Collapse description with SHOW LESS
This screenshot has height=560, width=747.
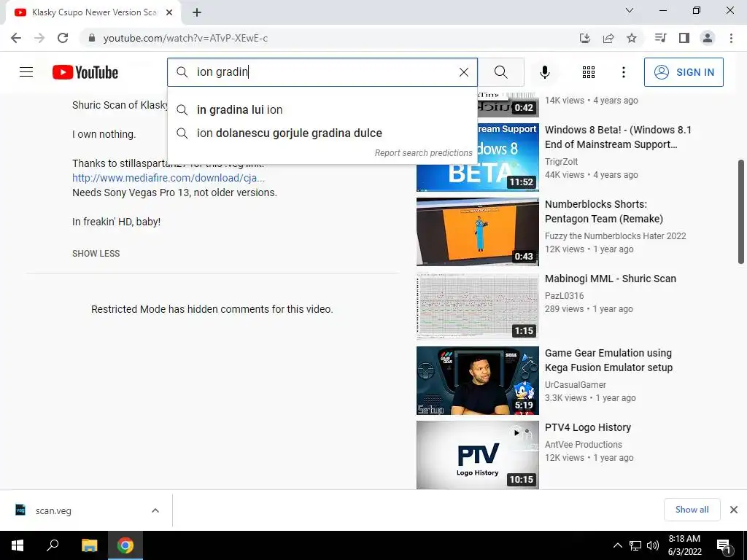tap(96, 253)
